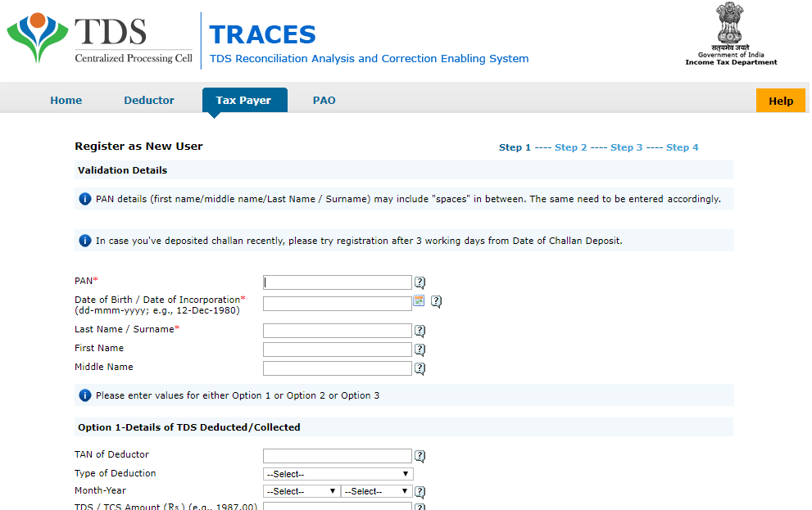Image resolution: width=812 pixels, height=510 pixels.
Task: Click the 'Month-Year' label
Action: coord(100,490)
